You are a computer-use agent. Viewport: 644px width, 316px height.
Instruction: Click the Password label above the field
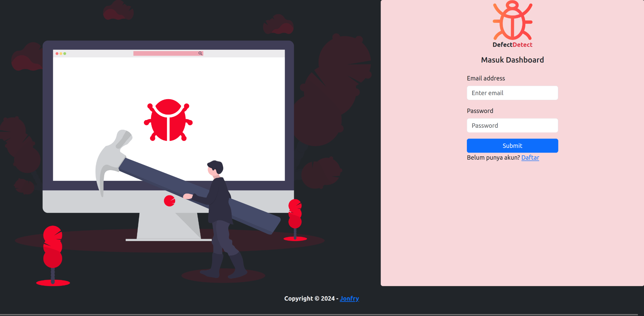pos(480,111)
